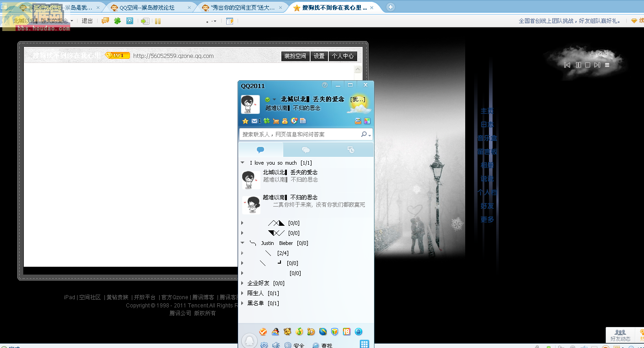Click the orange chat bubbles toolbar icon
This screenshot has width=644, height=348.
pos(105,21)
